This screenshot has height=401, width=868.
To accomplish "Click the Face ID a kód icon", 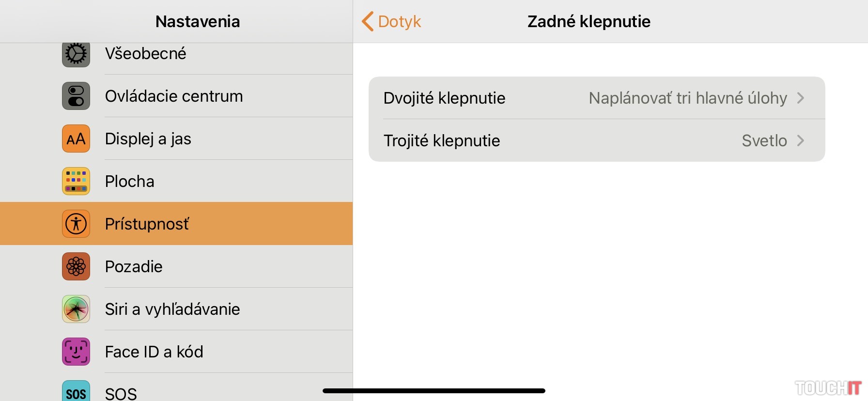I will [x=76, y=352].
